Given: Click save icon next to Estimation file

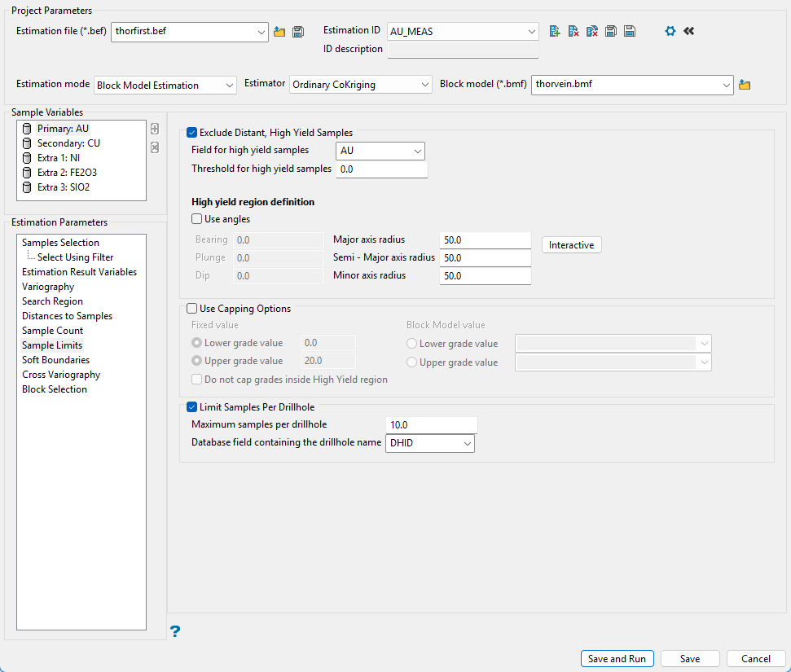Looking at the screenshot, I should tap(298, 32).
